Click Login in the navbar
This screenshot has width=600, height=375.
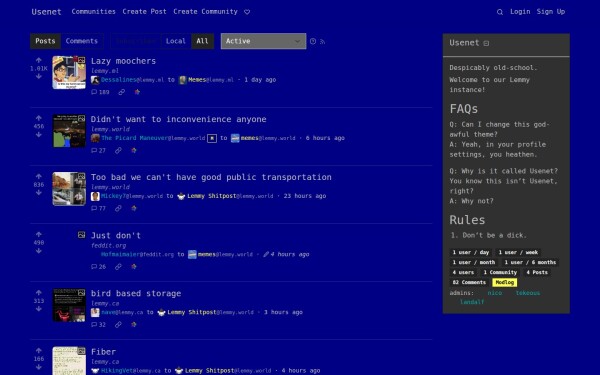520,12
